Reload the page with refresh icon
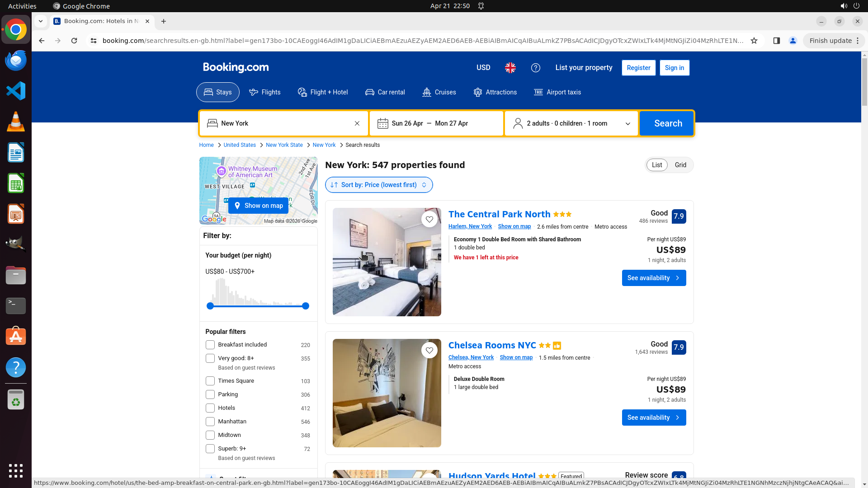868x488 pixels. [x=74, y=41]
